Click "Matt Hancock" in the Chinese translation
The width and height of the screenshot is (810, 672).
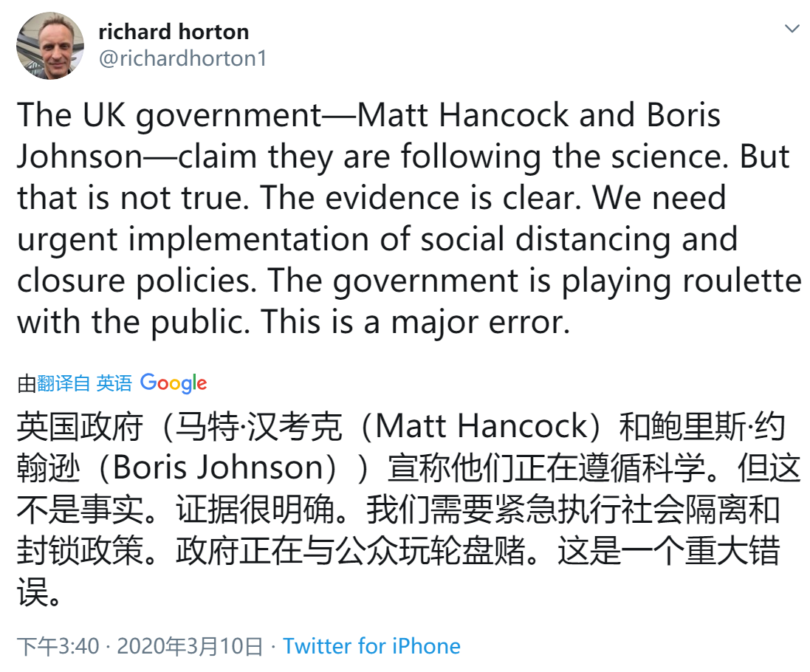[x=481, y=426]
